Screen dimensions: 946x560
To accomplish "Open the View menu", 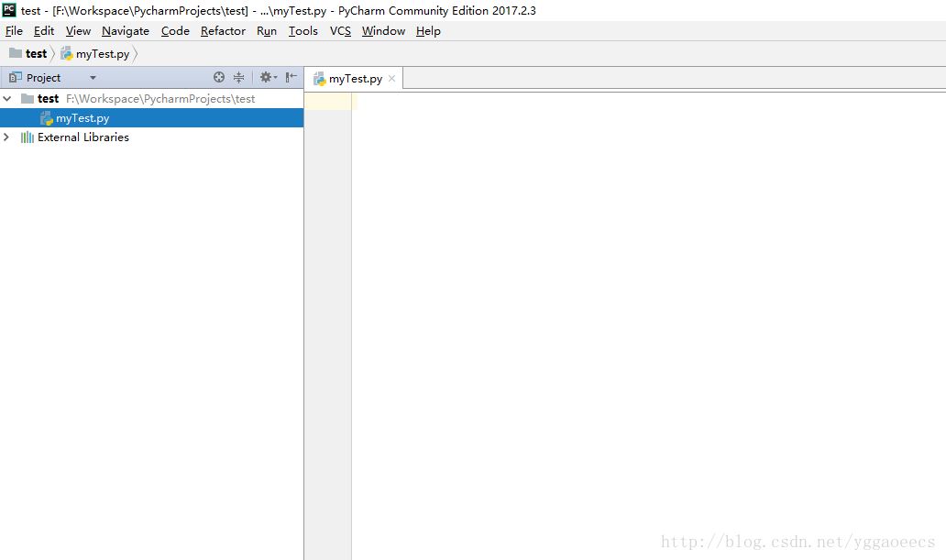I will [x=78, y=31].
